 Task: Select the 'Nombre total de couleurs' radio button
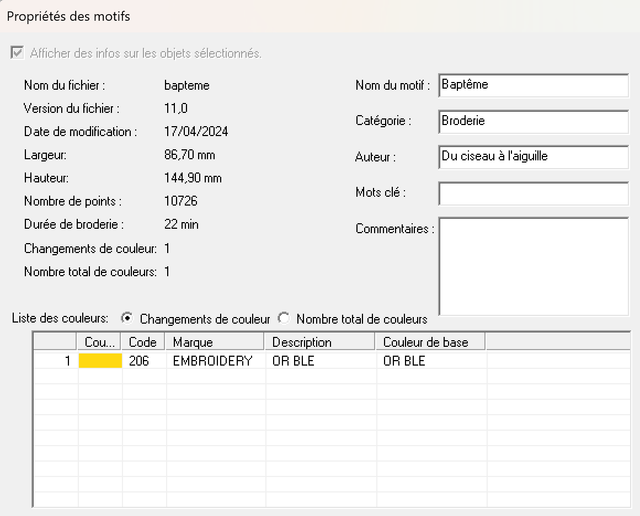point(284,318)
